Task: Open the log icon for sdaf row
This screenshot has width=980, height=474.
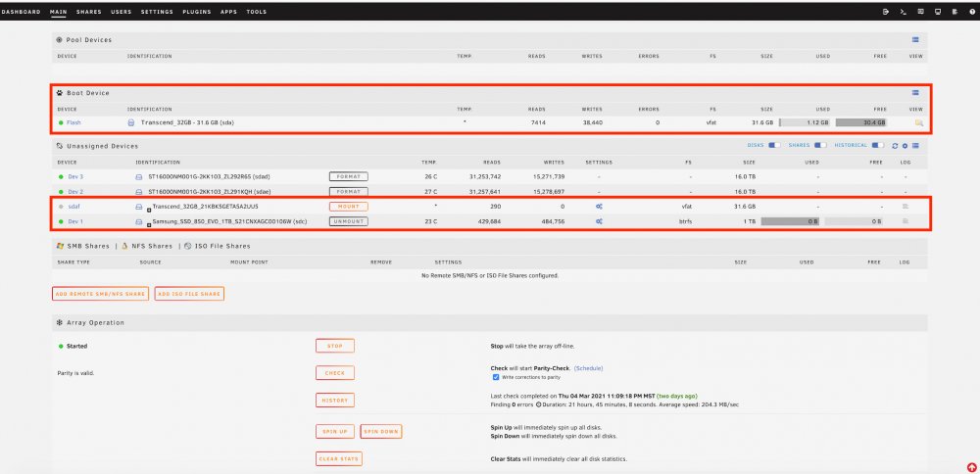Action: coord(906,206)
